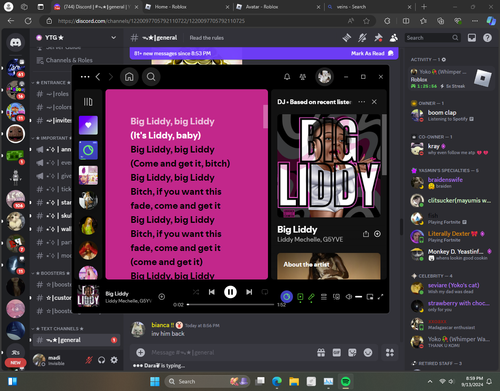Click Discord search field
The height and width of the screenshot is (391, 500).
(432, 38)
